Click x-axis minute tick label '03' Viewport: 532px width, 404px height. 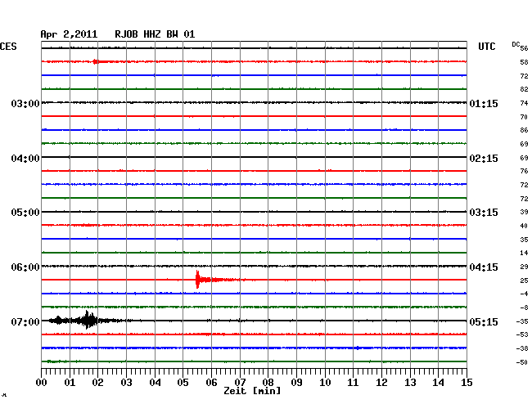click(126, 382)
